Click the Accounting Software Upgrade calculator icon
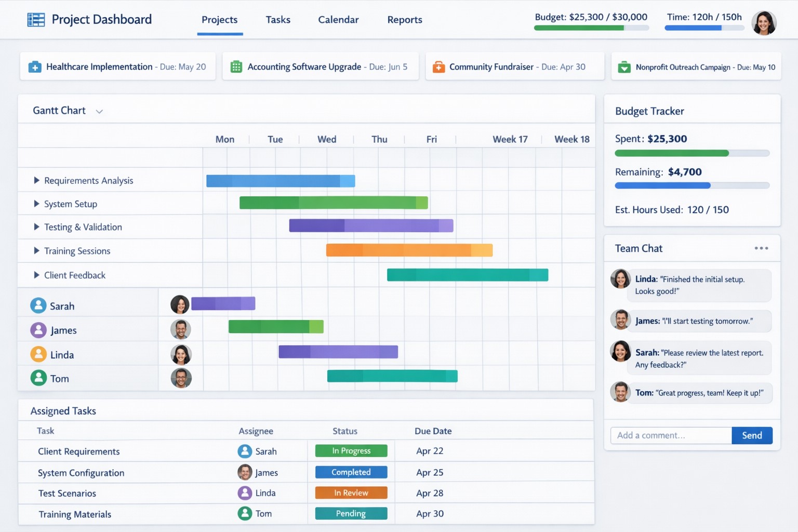This screenshot has height=532, width=798. pos(236,67)
